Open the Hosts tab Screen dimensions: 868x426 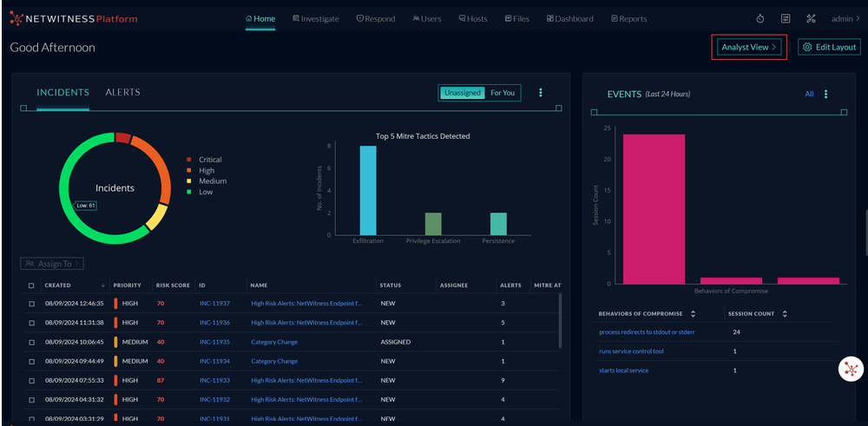coord(473,19)
